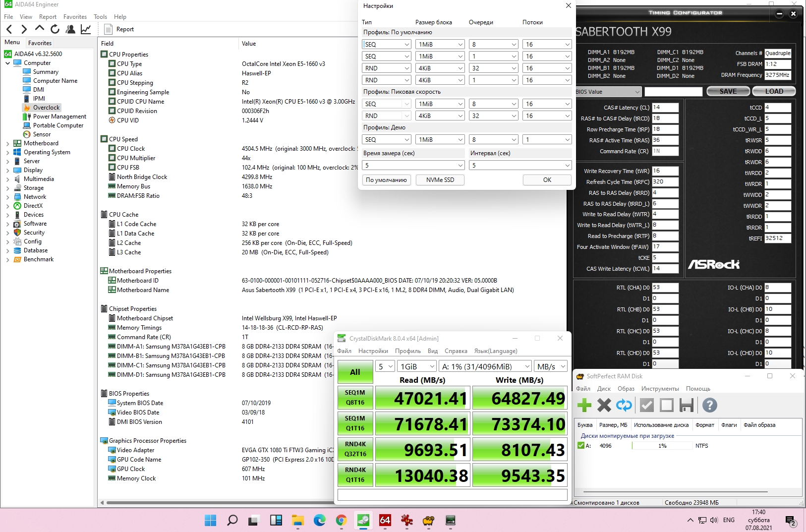This screenshot has width=806, height=532.
Task: Switch to CrystalDiskMark in the taskbar
Action: [363, 520]
